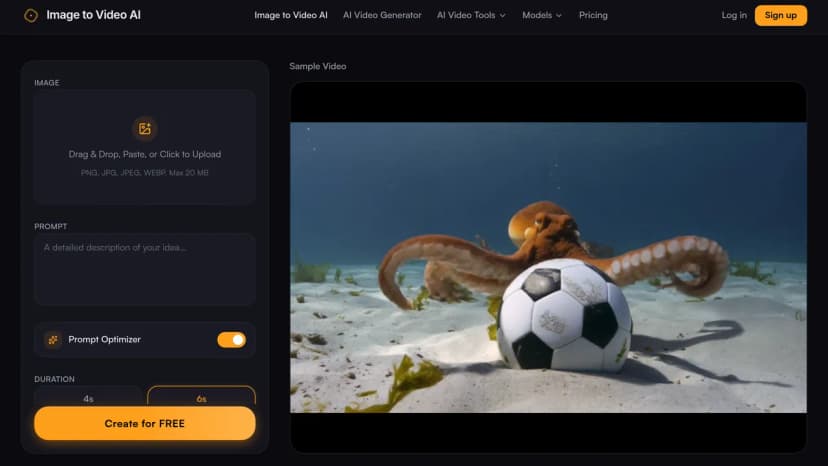Click the Image to Video AI brand title
Image resolution: width=828 pixels, height=466 pixels.
point(93,15)
